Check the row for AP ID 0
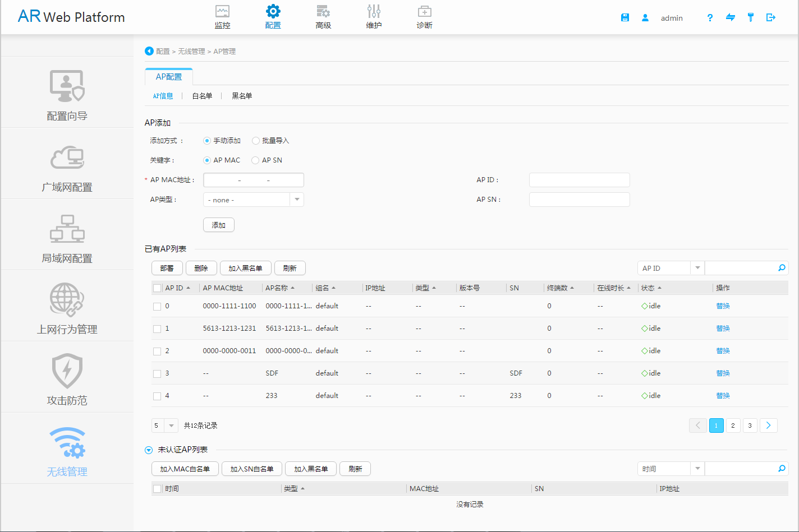Screen dimensions: 799x532 (x=157, y=306)
